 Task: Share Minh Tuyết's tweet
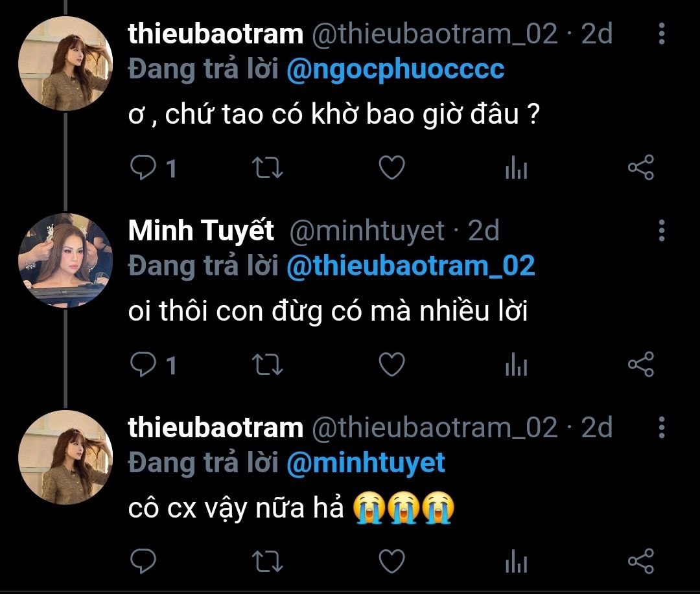[x=641, y=365]
